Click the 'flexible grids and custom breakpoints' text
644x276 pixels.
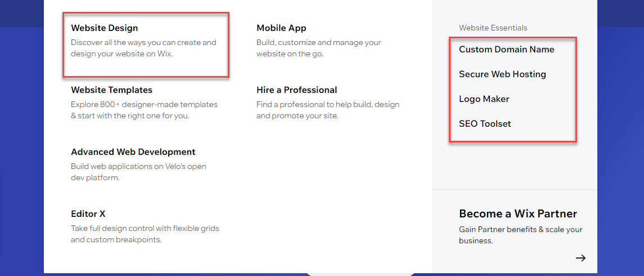pyautogui.click(x=145, y=234)
